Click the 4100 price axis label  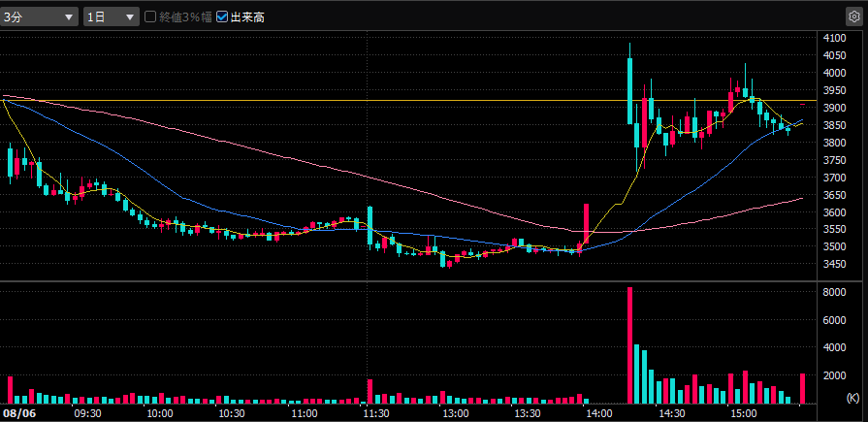pos(834,38)
